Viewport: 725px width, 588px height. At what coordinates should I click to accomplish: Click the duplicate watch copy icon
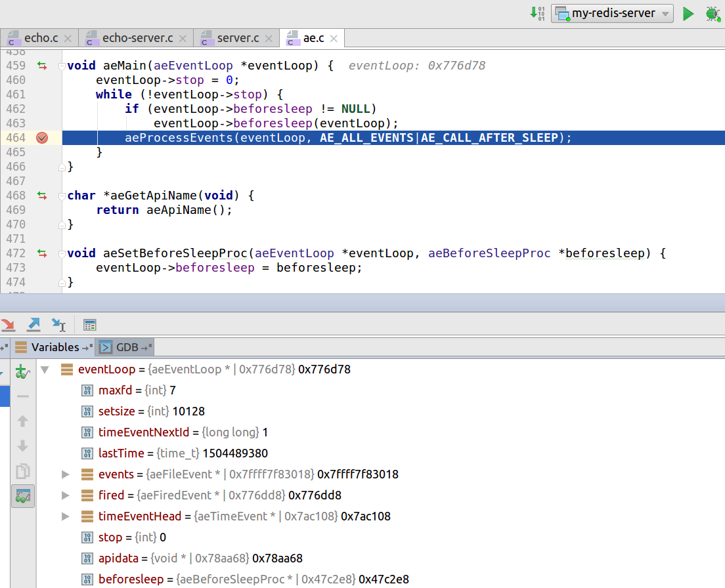pos(22,471)
